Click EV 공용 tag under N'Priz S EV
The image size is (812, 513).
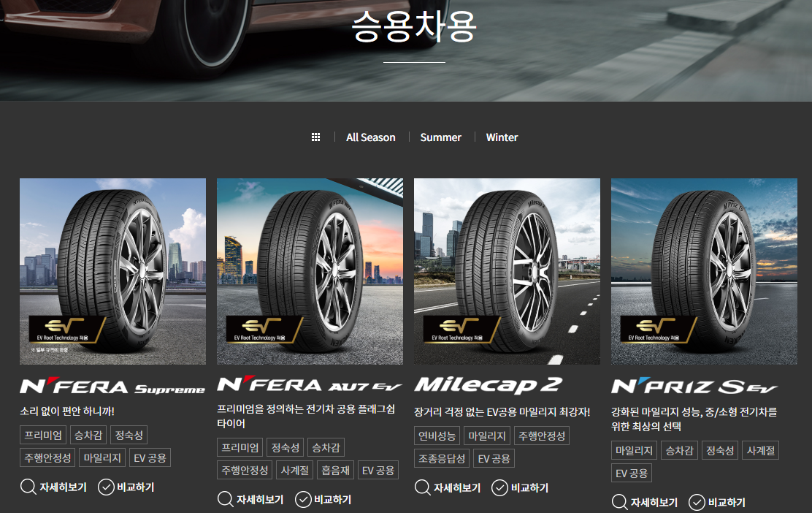(632, 473)
